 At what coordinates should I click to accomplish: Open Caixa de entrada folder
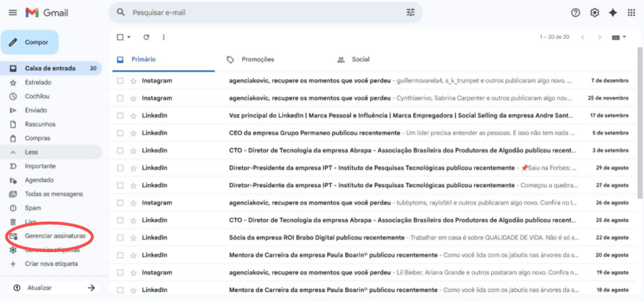(x=51, y=68)
